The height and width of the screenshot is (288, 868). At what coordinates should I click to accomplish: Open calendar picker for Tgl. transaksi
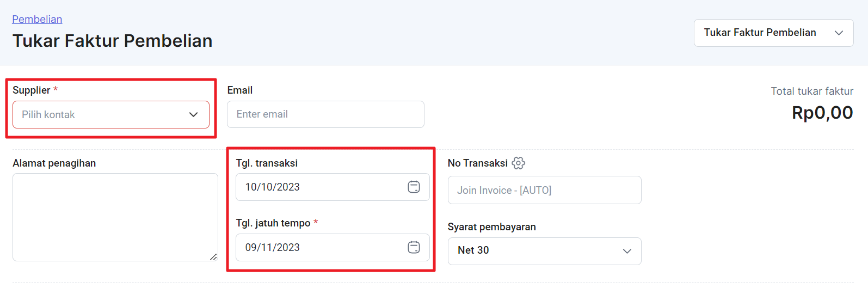coord(414,187)
